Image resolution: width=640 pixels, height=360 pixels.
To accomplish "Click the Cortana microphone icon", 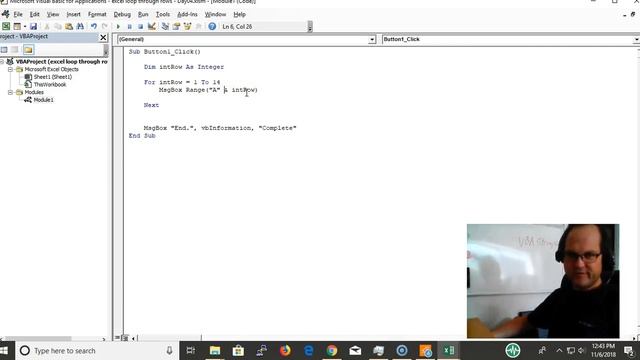I will pos(169,351).
